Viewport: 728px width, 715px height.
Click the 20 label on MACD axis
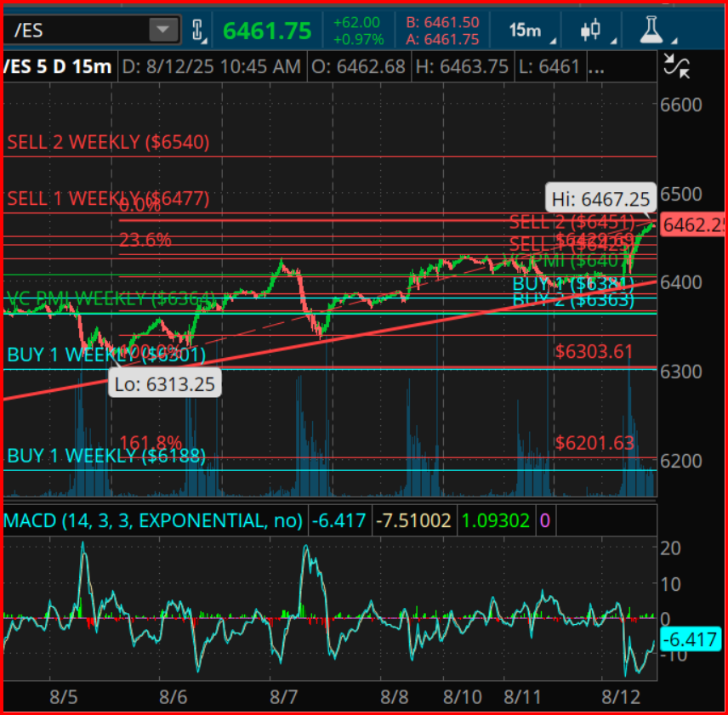(x=670, y=548)
